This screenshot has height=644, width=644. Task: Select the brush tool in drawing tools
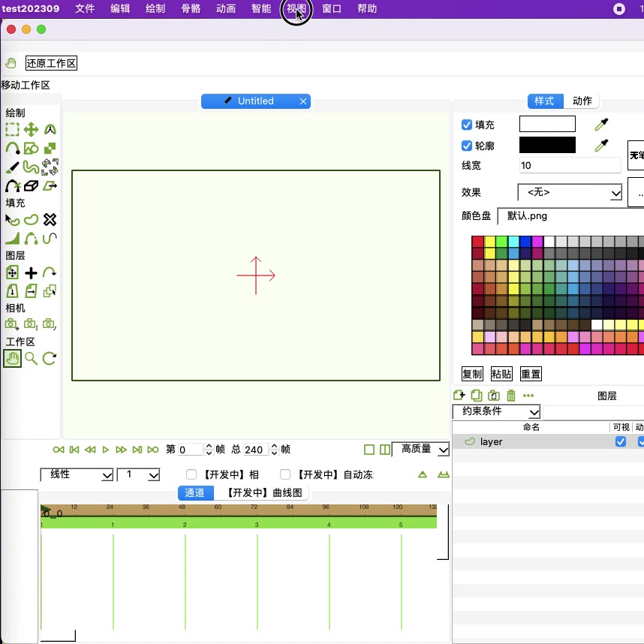pyautogui.click(x=12, y=167)
